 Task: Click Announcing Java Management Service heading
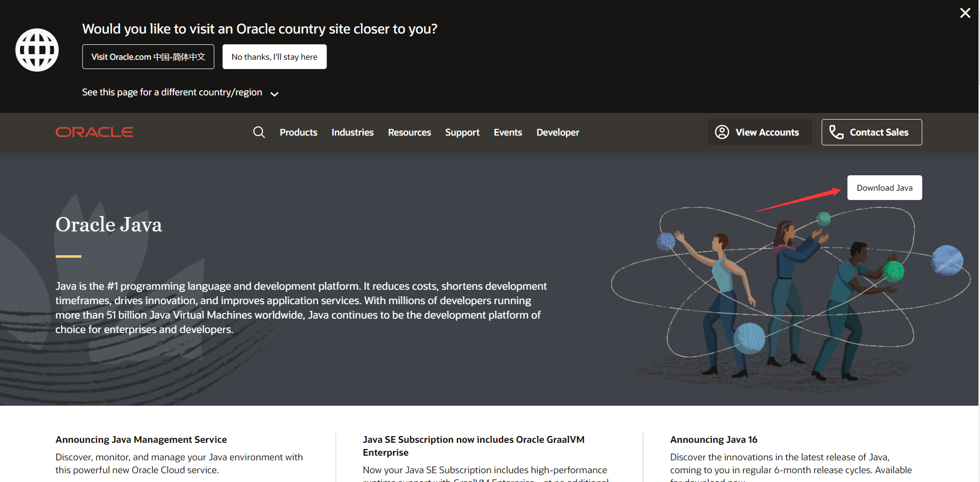point(141,440)
